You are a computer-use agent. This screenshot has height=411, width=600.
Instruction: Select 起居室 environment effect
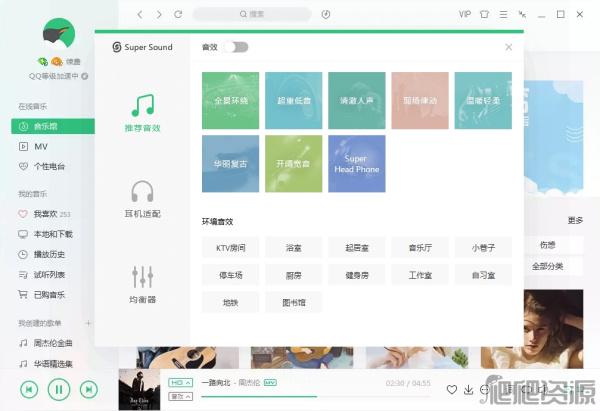click(x=357, y=248)
